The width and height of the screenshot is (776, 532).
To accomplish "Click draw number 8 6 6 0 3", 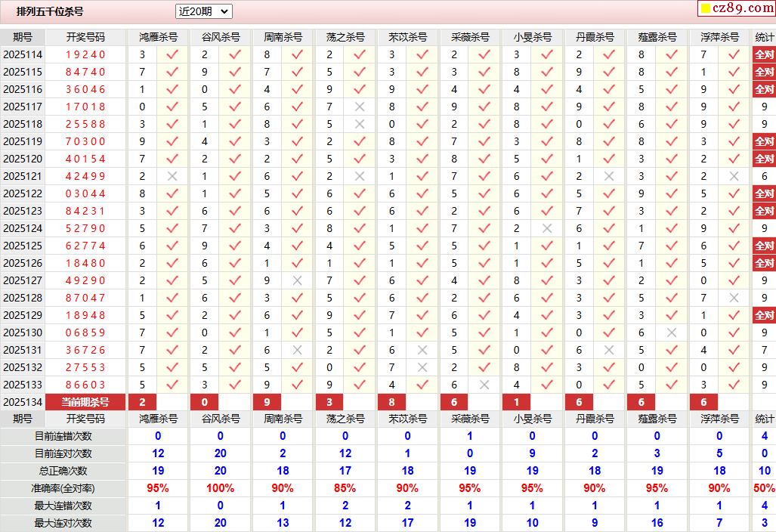I will (85, 385).
